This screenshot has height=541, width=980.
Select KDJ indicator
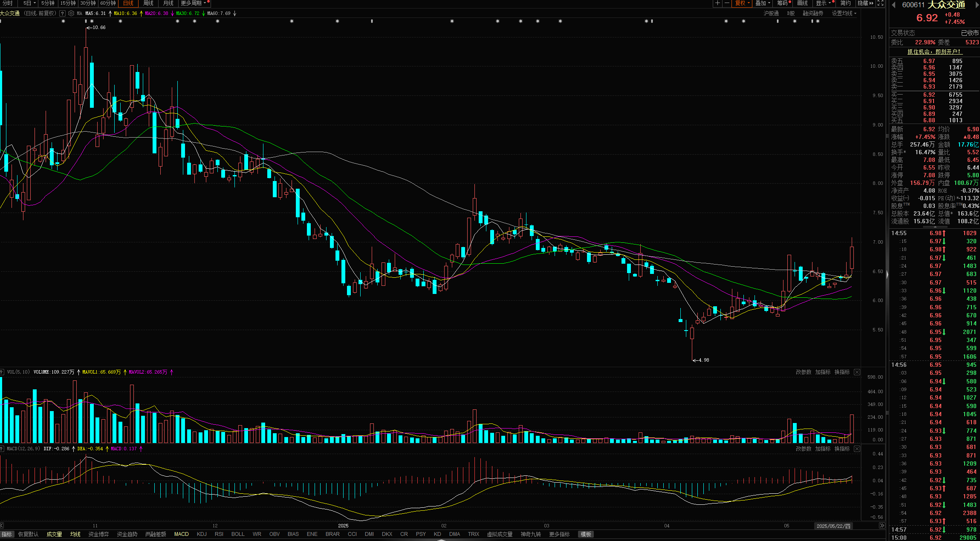click(202, 534)
